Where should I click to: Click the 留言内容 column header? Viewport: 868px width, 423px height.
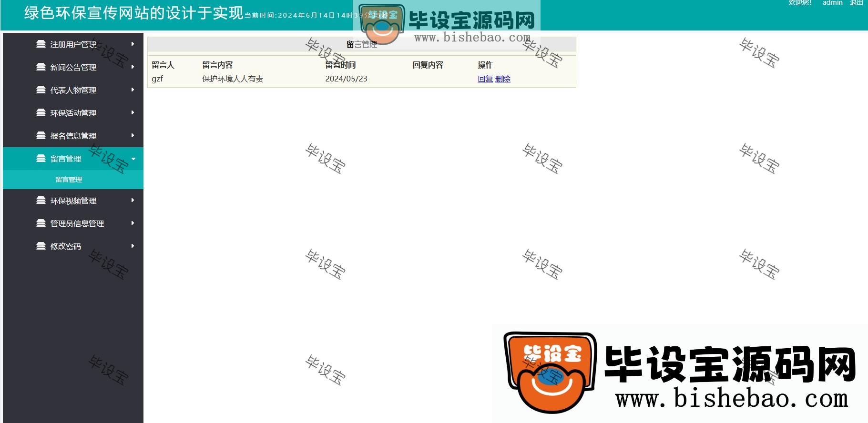click(217, 65)
